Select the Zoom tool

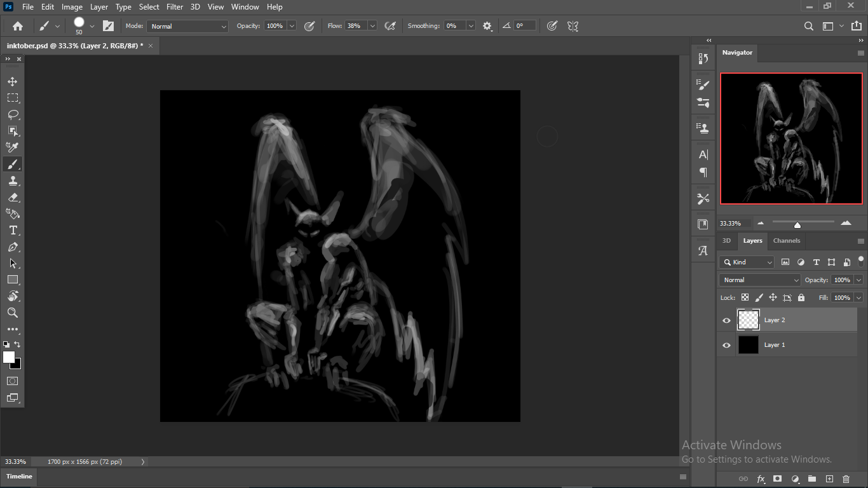coord(13,313)
